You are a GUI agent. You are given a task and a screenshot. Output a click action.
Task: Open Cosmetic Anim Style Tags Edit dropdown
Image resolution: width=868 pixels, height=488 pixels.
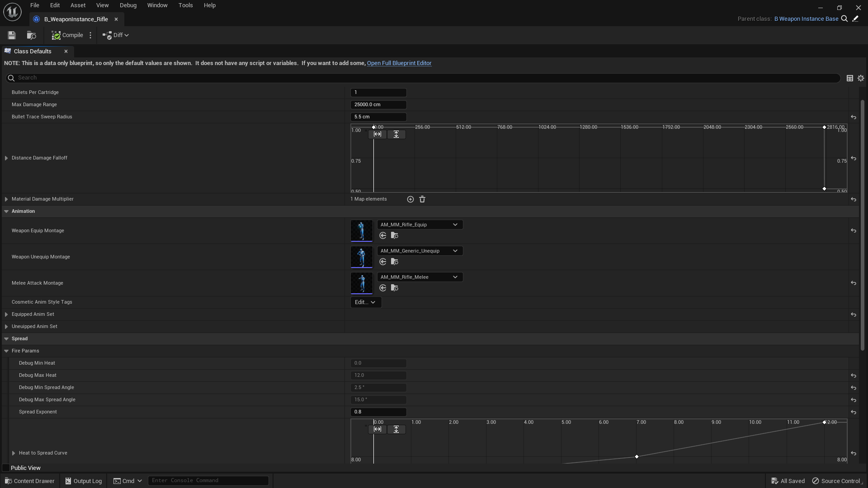pyautogui.click(x=365, y=302)
